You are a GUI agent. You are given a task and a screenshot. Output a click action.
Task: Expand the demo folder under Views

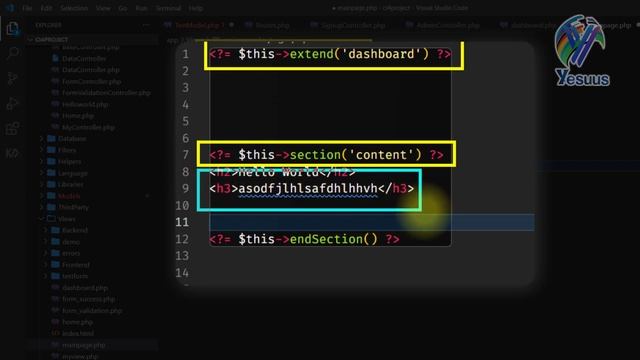71,242
